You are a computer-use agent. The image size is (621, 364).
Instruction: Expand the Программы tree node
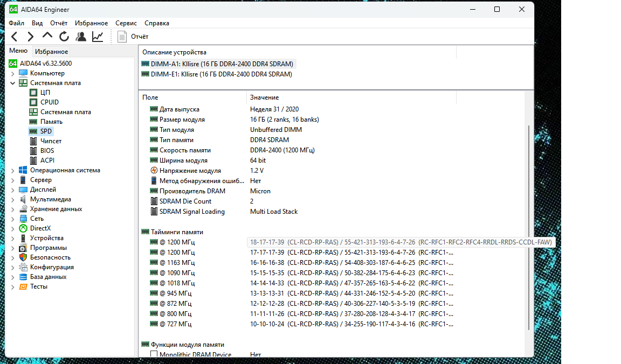click(x=13, y=248)
